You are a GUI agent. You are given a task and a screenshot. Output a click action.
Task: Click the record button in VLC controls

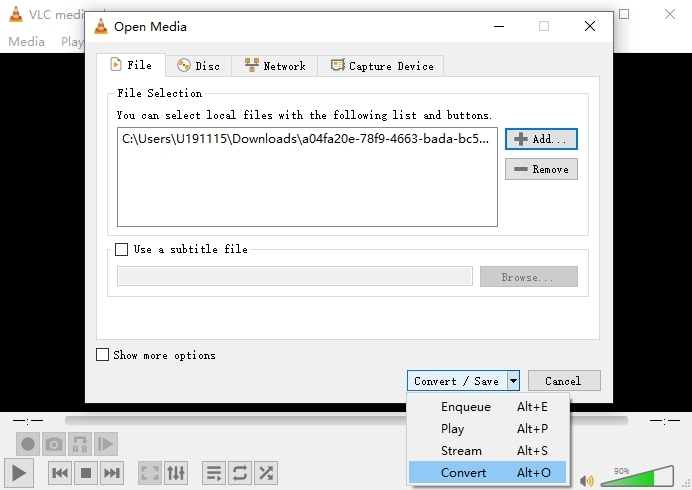point(28,444)
